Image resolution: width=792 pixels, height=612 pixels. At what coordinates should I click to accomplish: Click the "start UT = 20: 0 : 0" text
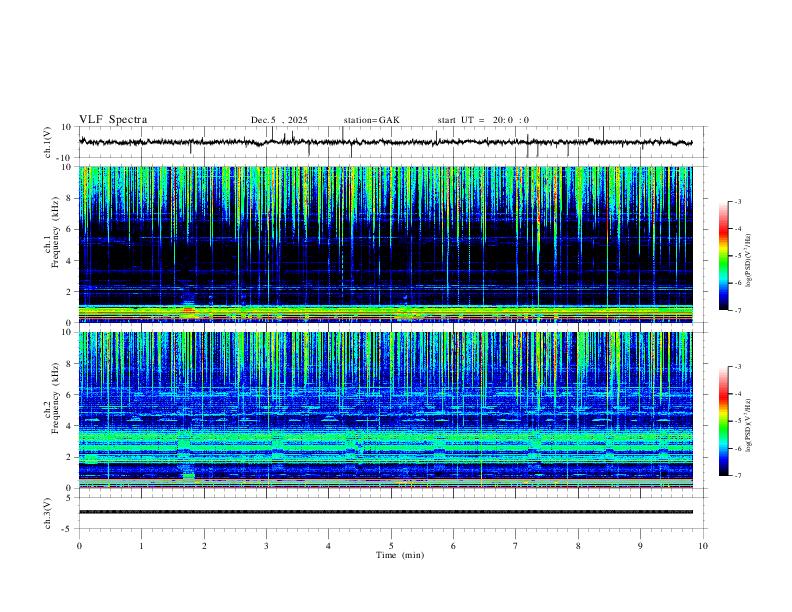483,120
